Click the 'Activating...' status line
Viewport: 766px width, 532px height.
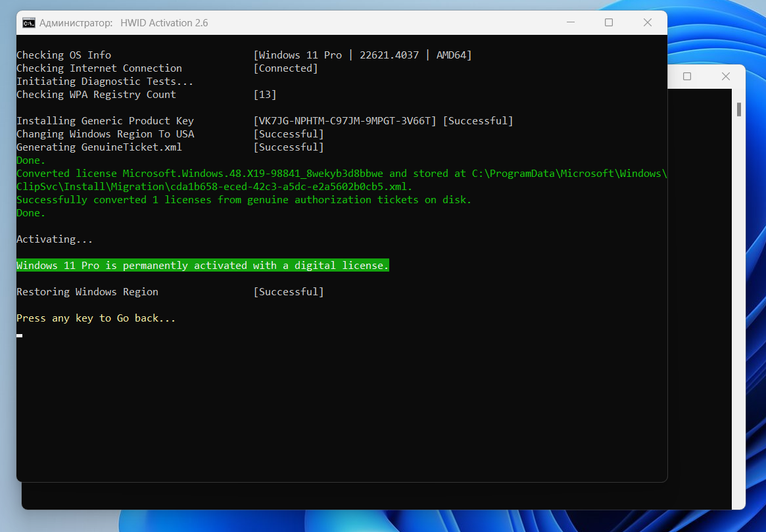coord(55,239)
